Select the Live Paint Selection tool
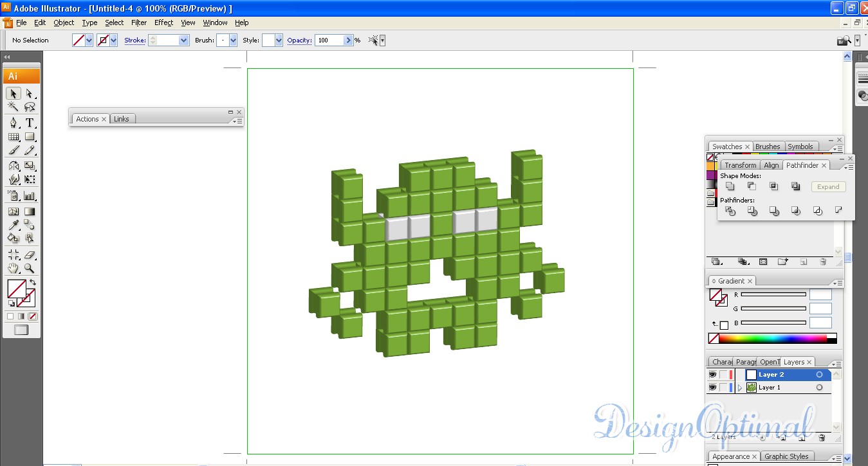Image resolution: width=868 pixels, height=466 pixels. tap(30, 238)
